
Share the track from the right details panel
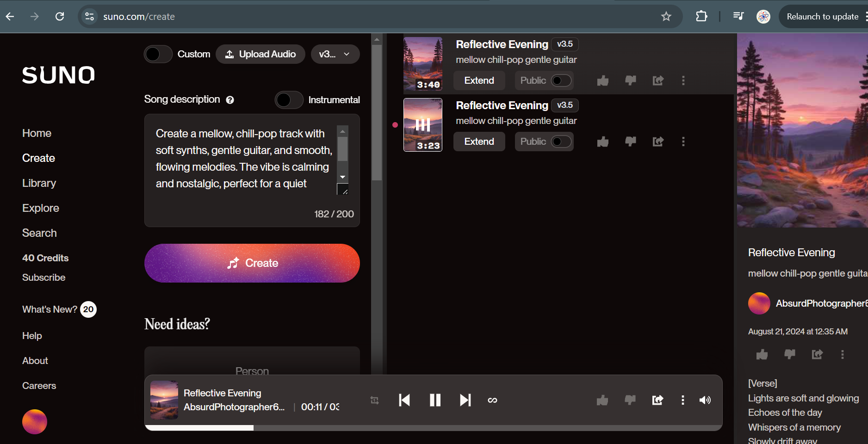[x=817, y=354]
